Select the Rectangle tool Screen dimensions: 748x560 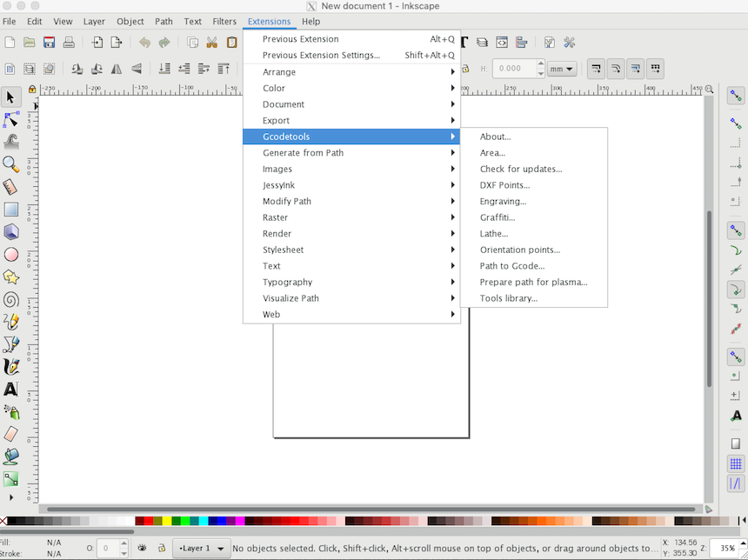[x=10, y=210]
